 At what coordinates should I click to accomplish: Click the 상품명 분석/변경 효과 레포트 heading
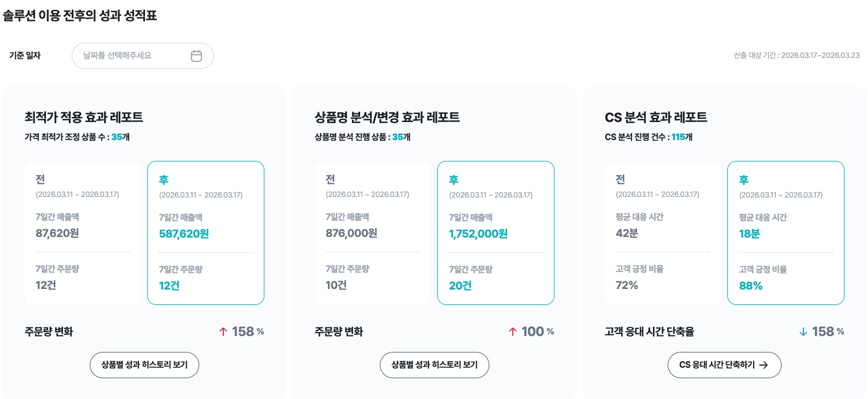point(387,117)
